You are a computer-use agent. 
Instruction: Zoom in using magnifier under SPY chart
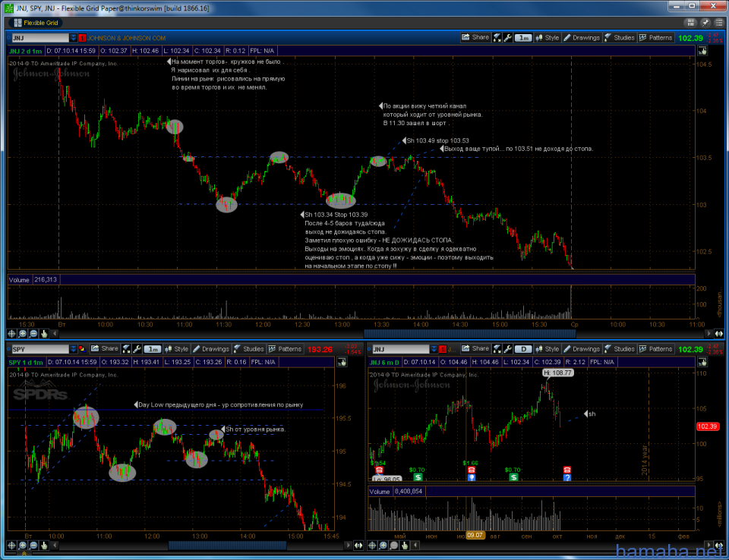[x=22, y=545]
